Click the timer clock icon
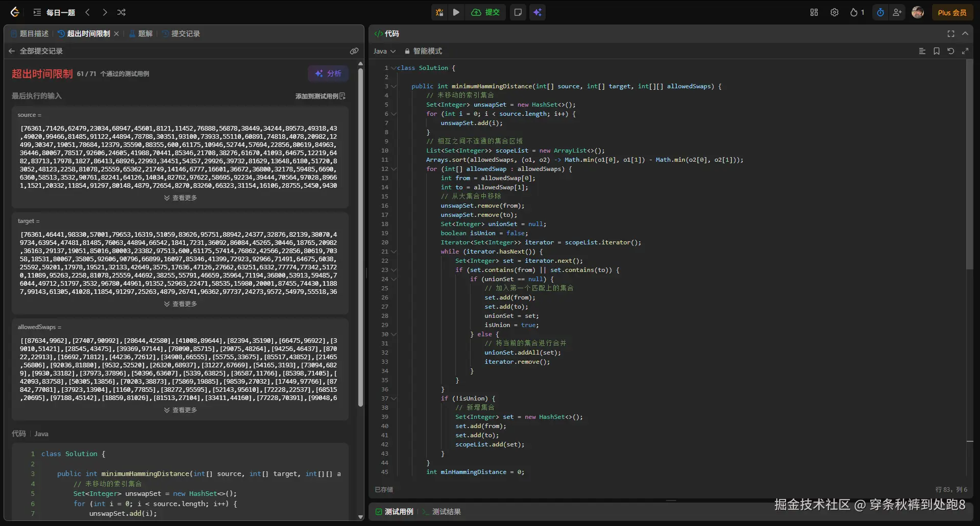The width and height of the screenshot is (980, 526). pos(880,12)
